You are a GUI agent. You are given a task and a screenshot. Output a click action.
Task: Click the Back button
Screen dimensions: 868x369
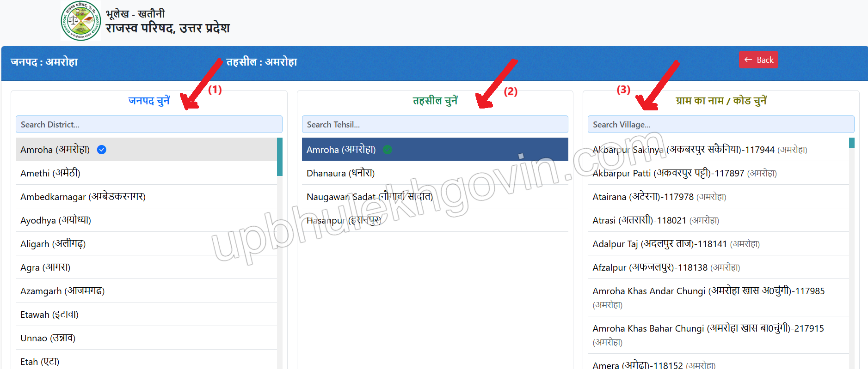(758, 60)
